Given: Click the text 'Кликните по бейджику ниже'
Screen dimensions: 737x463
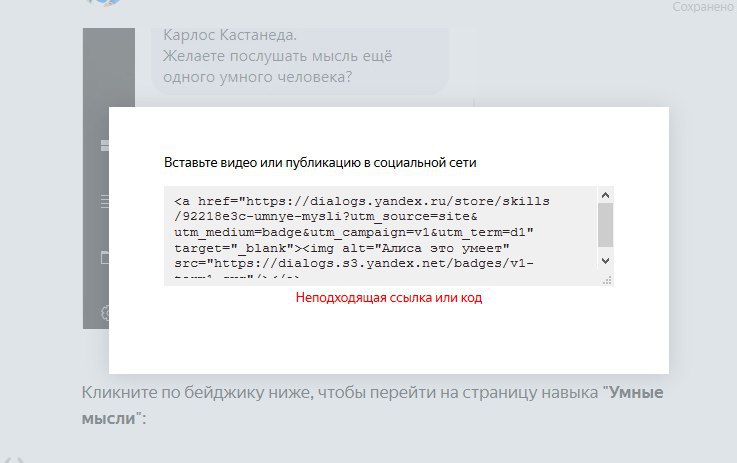Looking at the screenshot, I should (x=197, y=392).
